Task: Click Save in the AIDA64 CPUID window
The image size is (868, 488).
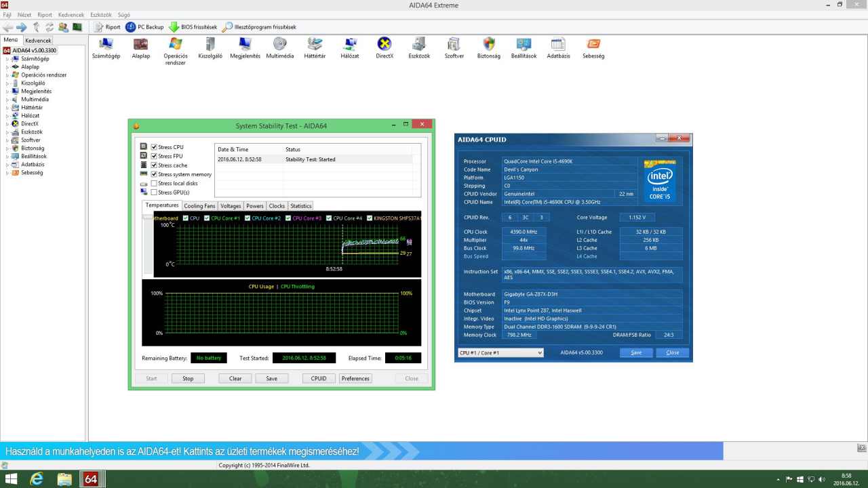Action: click(636, 352)
